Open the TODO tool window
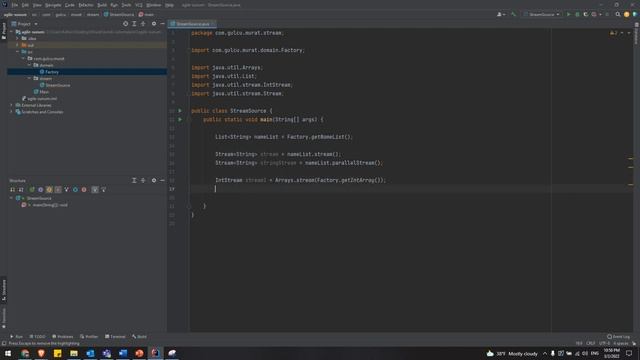 tap(37, 337)
